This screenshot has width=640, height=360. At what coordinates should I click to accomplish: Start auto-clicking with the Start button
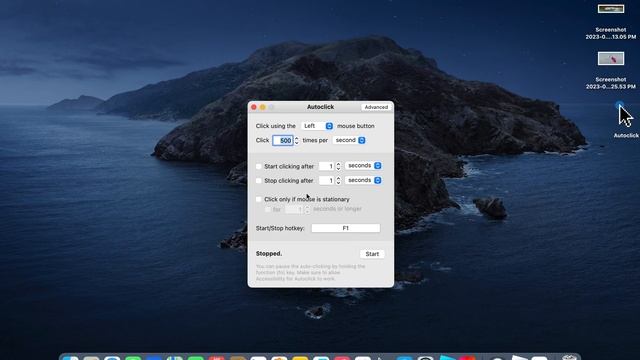(x=372, y=254)
